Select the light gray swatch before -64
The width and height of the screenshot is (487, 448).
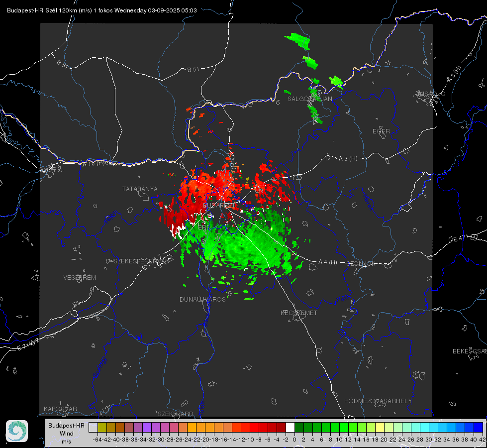pyautogui.click(x=93, y=427)
